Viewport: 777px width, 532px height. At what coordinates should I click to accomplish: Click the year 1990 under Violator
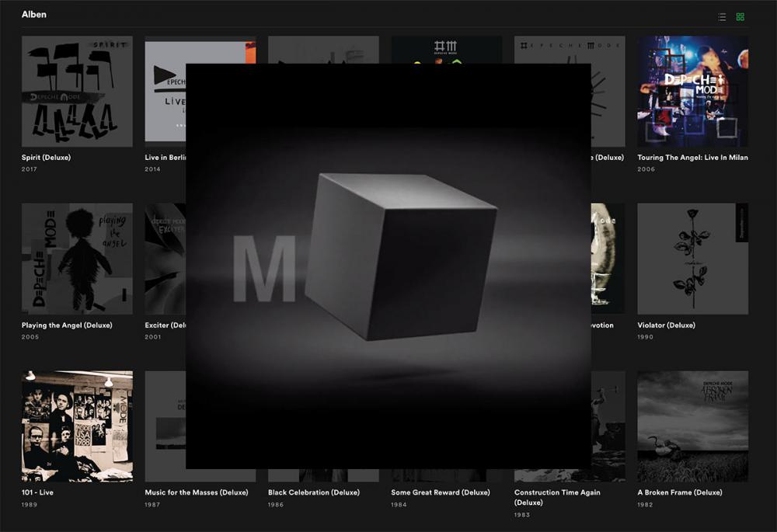645,337
